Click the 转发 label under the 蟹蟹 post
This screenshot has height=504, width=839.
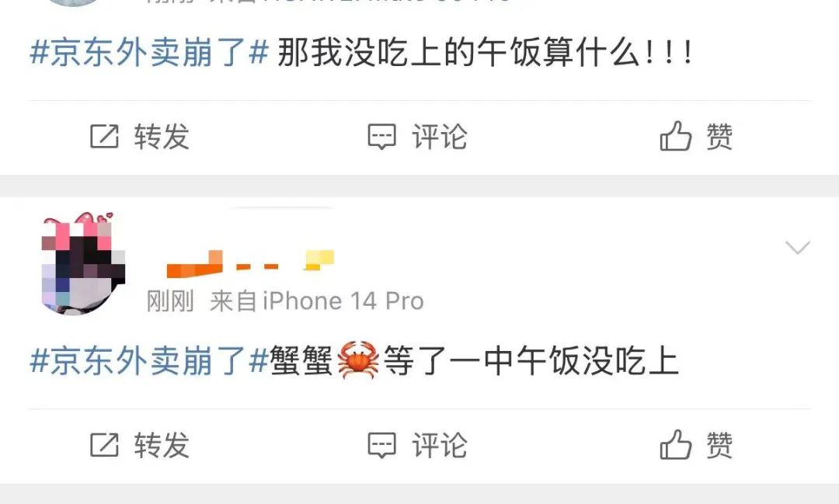[162, 445]
